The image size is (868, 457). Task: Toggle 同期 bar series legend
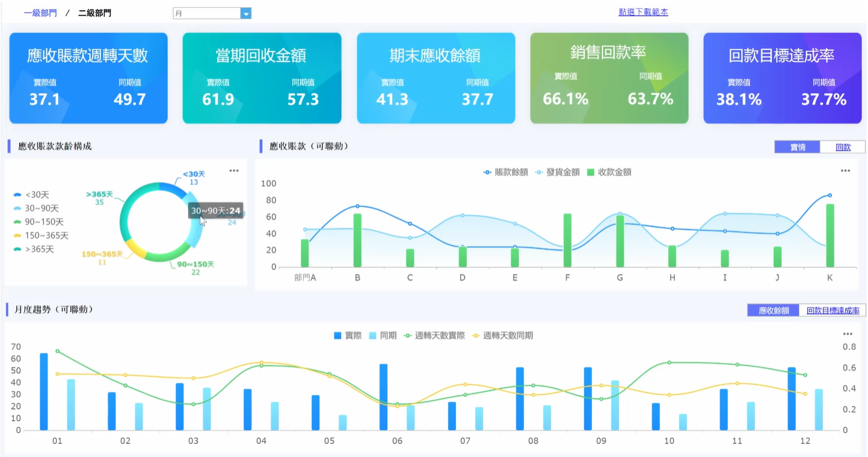(x=383, y=335)
